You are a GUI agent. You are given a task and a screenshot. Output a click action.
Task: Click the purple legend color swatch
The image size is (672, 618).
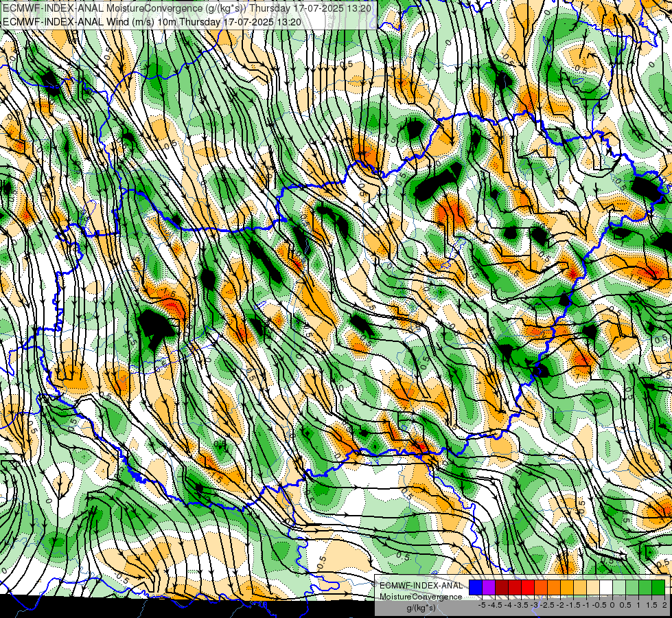coord(489,587)
